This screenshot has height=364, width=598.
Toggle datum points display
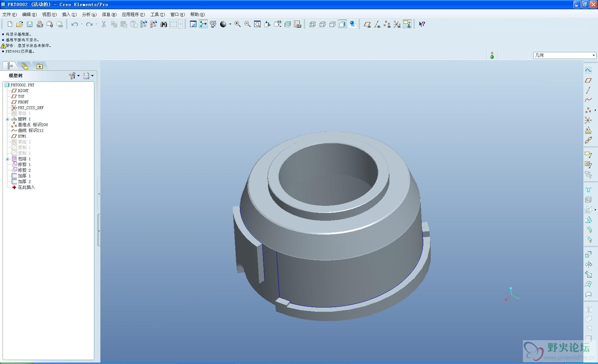coord(387,24)
